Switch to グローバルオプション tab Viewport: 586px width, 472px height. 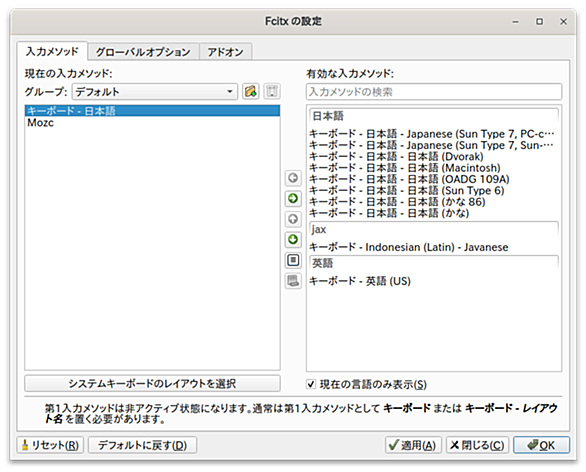point(143,52)
